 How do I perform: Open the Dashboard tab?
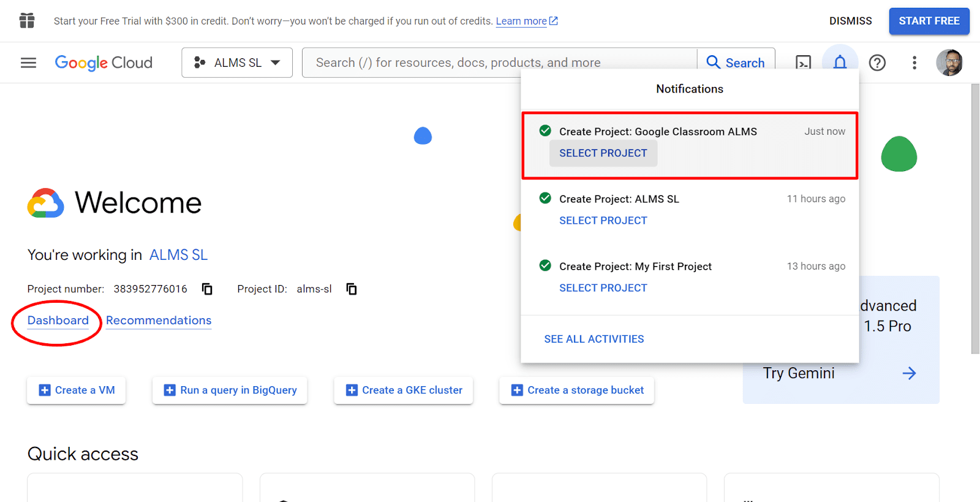tap(58, 321)
